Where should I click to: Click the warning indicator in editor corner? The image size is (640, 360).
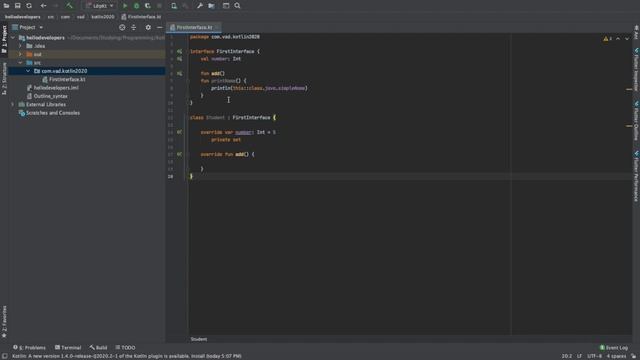[607, 38]
